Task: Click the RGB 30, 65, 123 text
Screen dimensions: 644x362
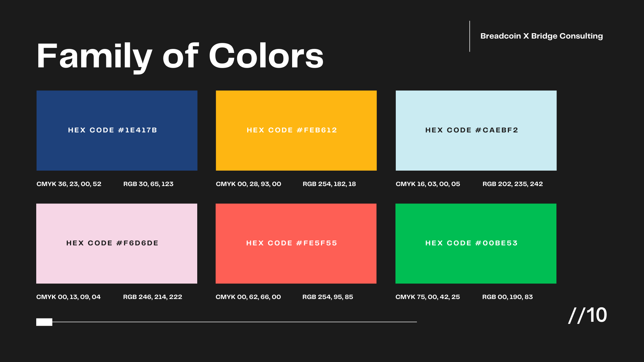Action: [148, 184]
